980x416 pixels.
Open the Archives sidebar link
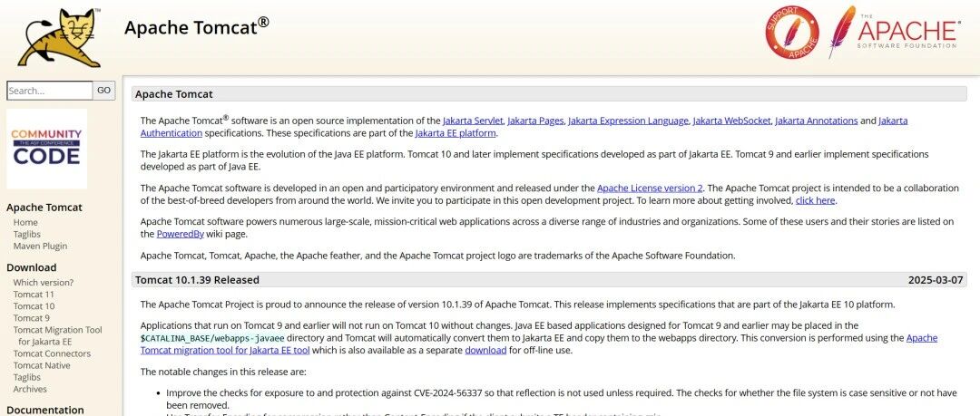pos(30,389)
